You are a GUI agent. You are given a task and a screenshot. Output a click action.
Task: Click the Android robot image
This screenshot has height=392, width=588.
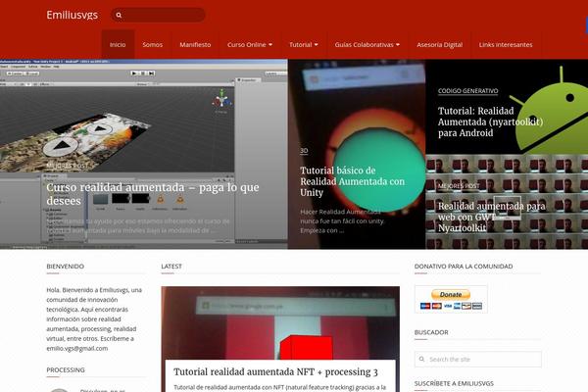[551, 111]
